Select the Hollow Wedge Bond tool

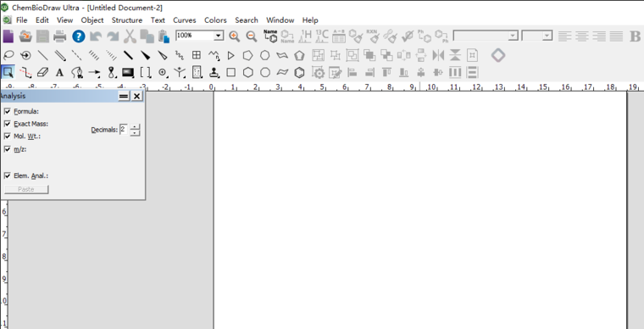[x=162, y=55]
